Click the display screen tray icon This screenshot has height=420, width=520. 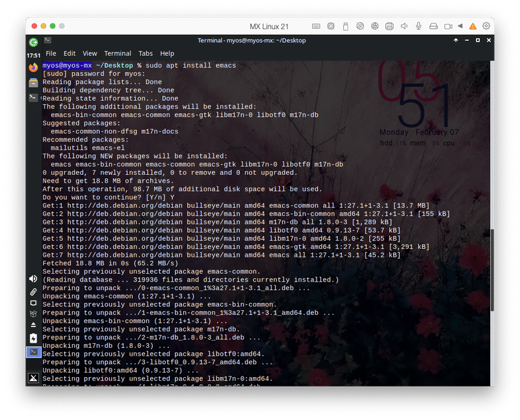(33, 303)
